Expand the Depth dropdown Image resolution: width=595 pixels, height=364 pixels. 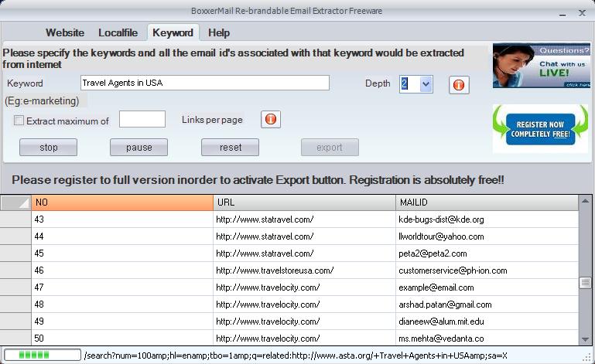tap(426, 84)
